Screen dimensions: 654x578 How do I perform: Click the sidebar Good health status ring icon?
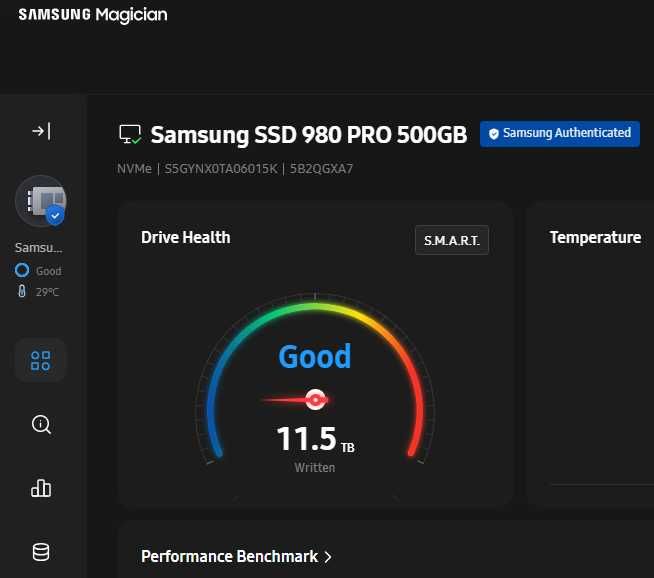pyautogui.click(x=22, y=270)
